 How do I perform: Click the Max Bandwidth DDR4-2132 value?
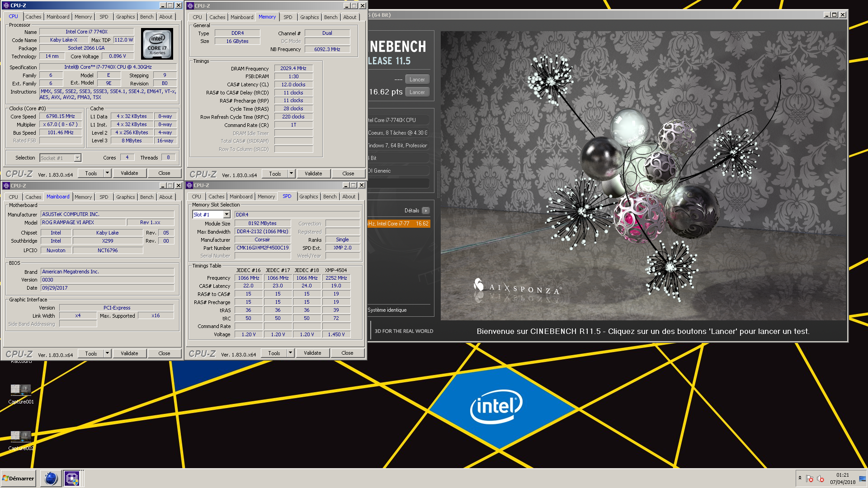pos(262,231)
